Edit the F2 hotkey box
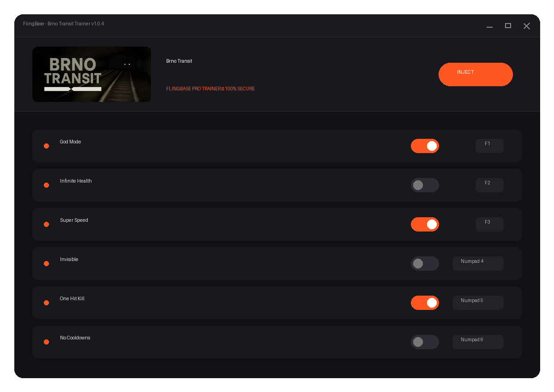Image resolution: width=554 pixels, height=392 pixels. point(489,185)
